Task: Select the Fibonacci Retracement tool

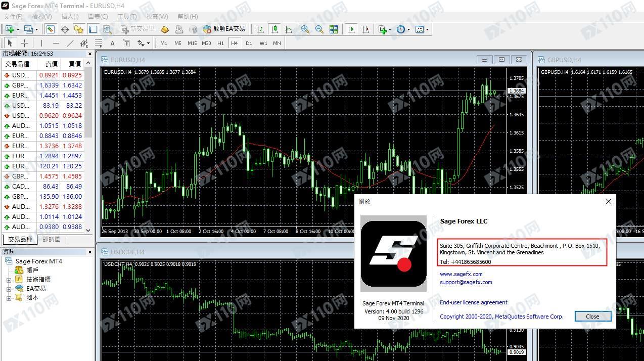Action: (98, 43)
